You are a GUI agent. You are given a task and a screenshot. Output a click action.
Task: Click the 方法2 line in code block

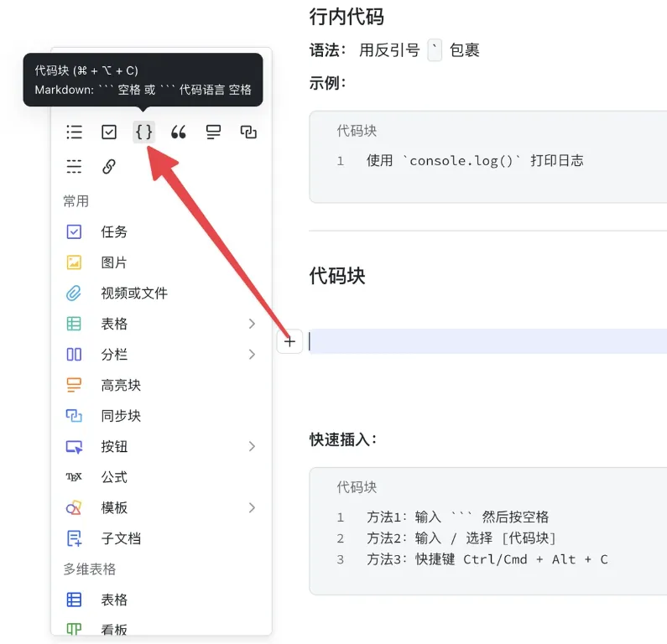coord(461,538)
